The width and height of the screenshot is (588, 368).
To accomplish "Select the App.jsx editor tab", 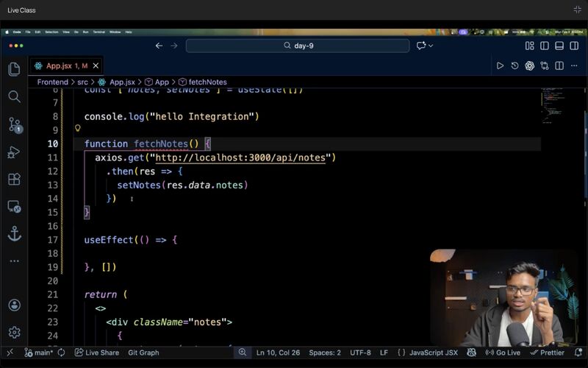I will click(57, 66).
